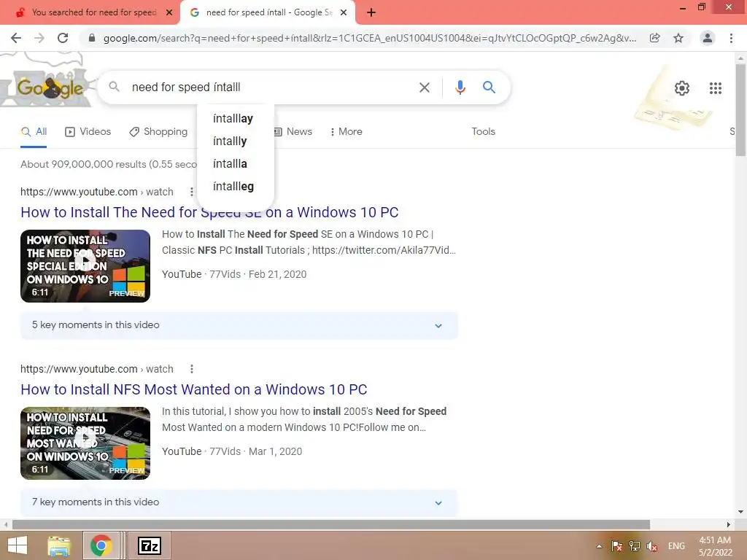
Task: Click the scroll down arrow of vertical scrollbar
Action: (x=741, y=512)
